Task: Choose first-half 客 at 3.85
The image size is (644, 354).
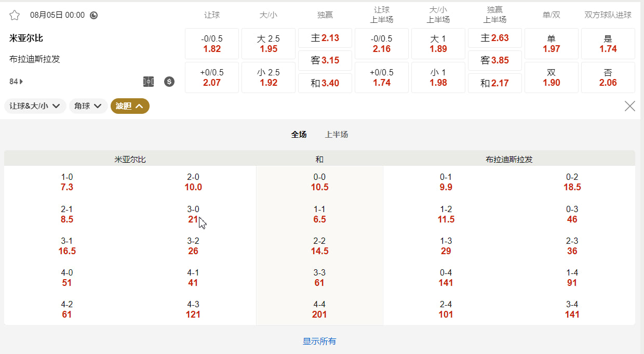Action: click(x=495, y=60)
